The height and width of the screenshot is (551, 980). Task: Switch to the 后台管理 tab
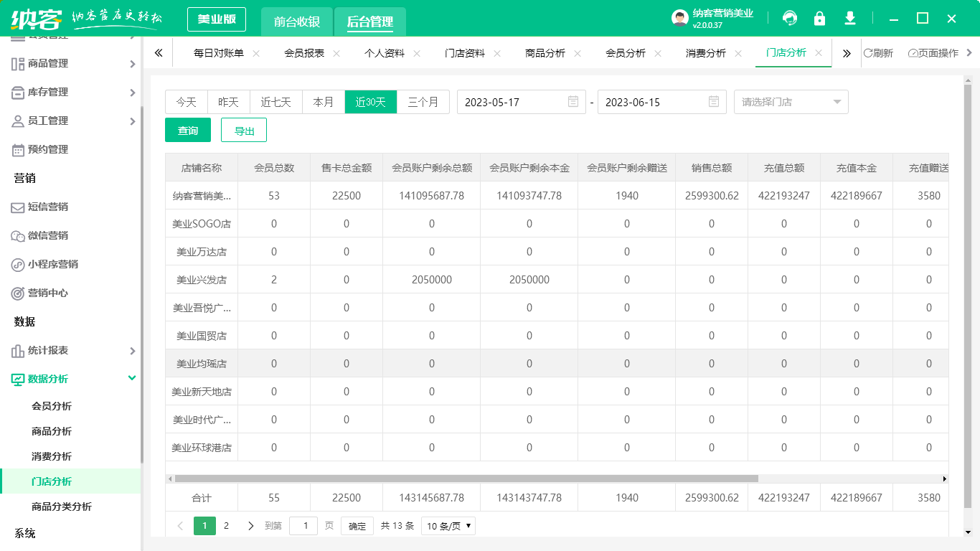369,22
